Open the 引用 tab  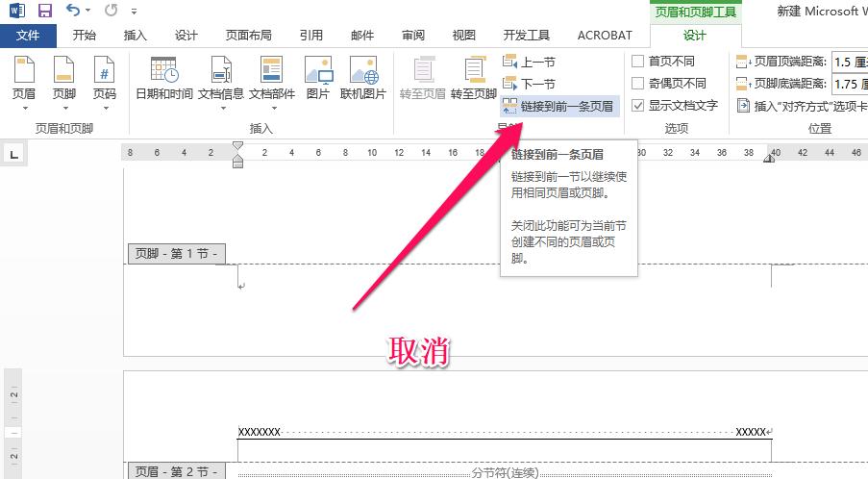311,36
